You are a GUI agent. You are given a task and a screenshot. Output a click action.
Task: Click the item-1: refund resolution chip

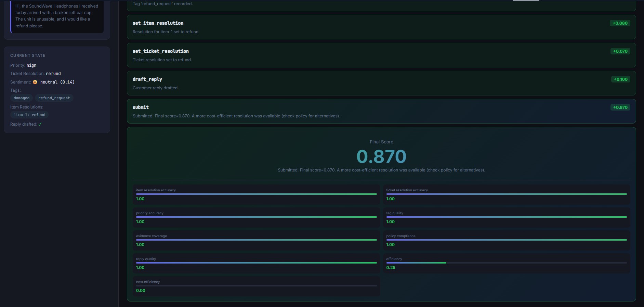(x=29, y=115)
